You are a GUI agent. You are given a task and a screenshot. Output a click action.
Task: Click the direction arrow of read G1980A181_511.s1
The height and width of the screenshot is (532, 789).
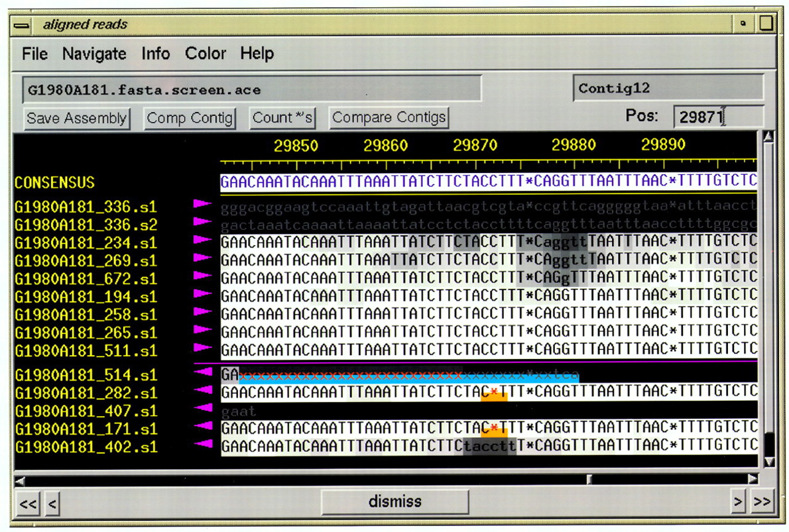click(x=203, y=347)
